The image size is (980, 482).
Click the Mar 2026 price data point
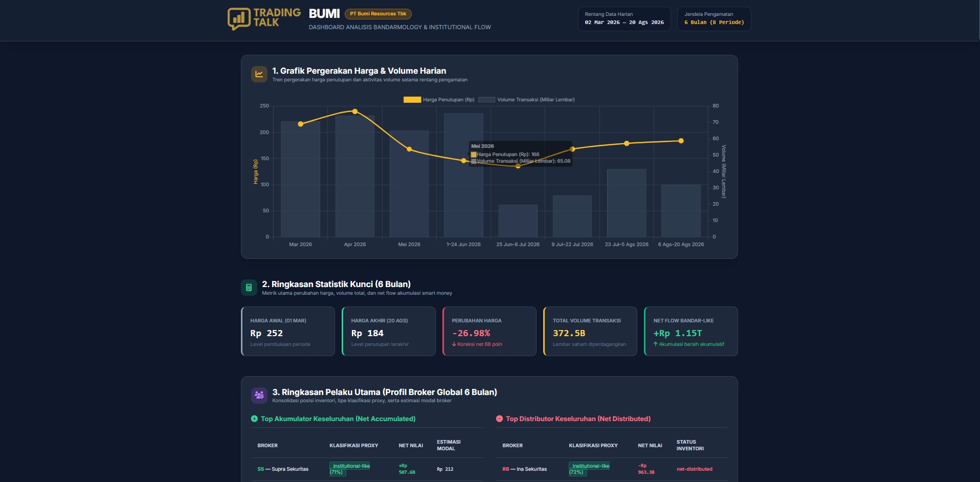[x=300, y=124]
